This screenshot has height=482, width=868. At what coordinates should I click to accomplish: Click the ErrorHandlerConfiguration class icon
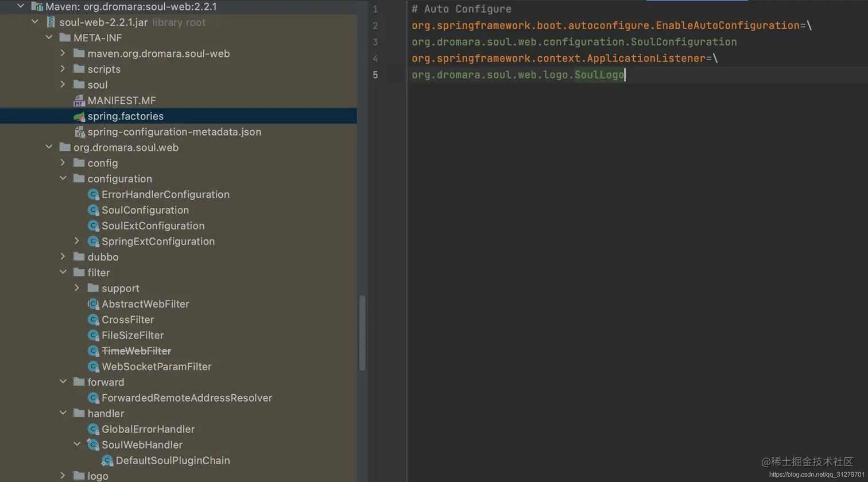click(93, 195)
